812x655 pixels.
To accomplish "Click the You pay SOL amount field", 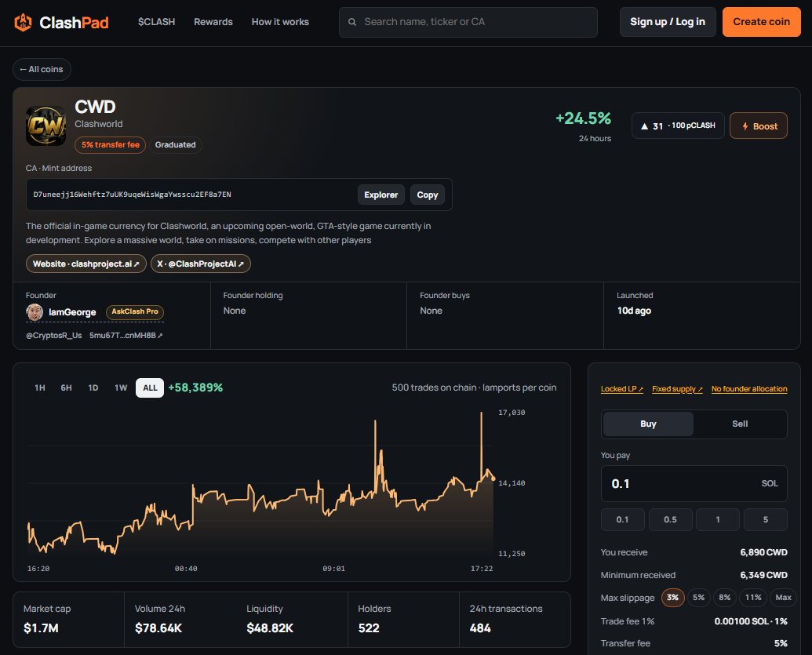I will click(694, 484).
